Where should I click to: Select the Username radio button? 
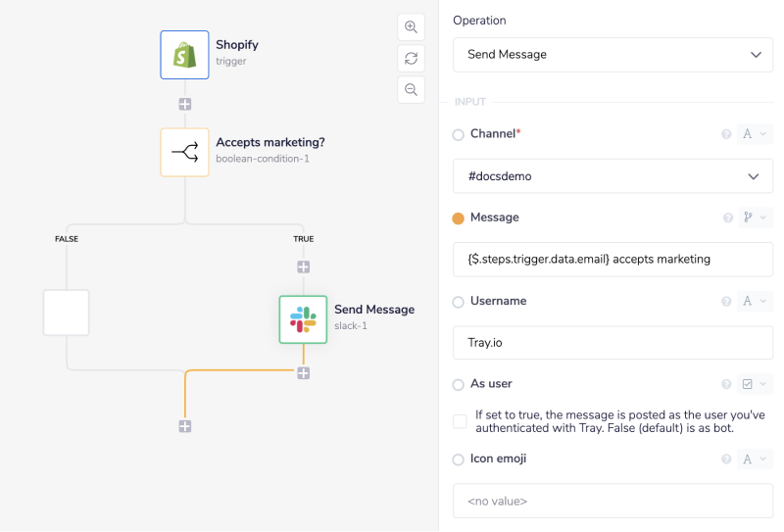click(x=458, y=302)
